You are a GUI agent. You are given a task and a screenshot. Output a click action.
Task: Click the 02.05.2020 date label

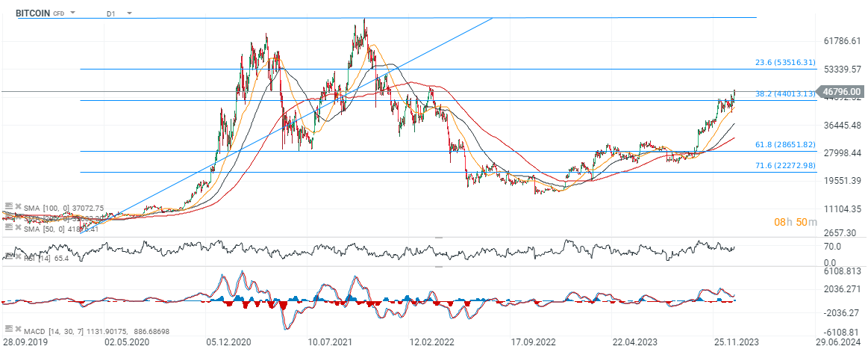click(126, 341)
